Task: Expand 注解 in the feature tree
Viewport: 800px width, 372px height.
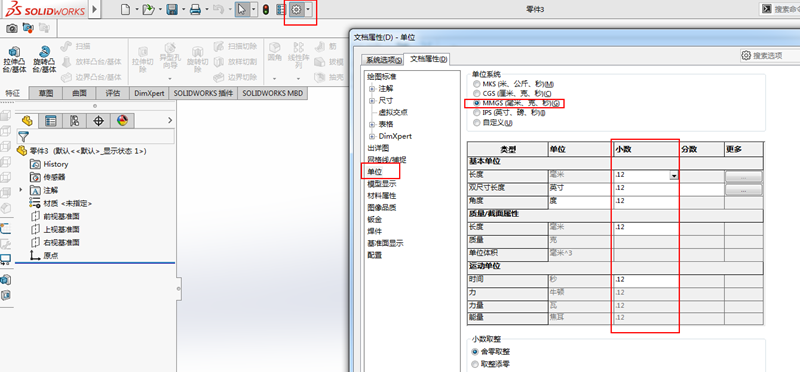Action: pos(21,190)
